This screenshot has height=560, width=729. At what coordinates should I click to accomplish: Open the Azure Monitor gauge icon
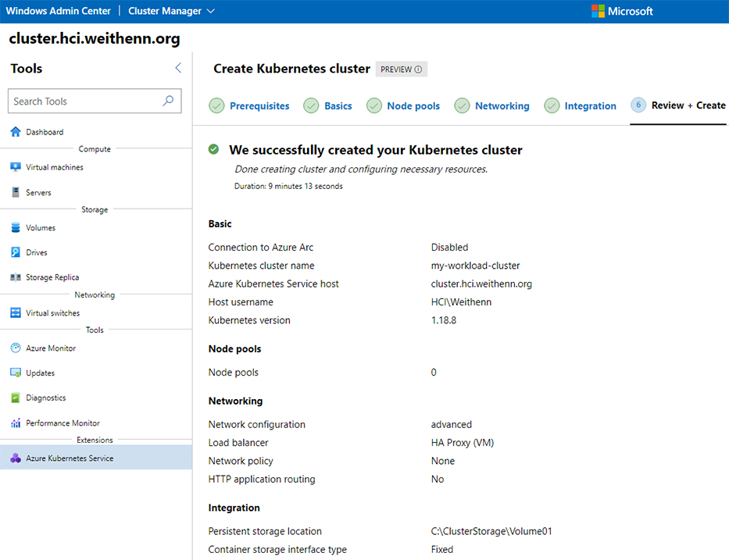coord(16,348)
